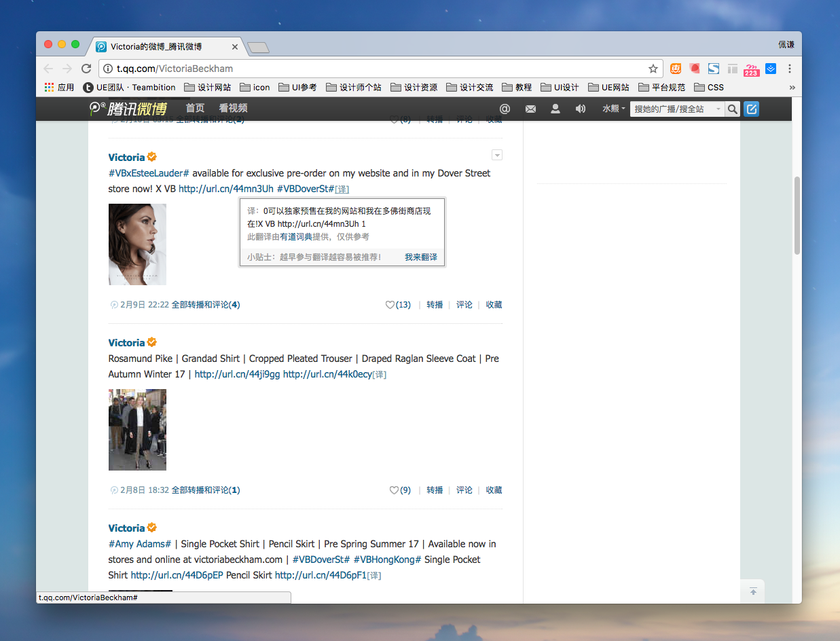Go to 首页 in the Weibo navigation
Viewport: 840px width, 641px height.
195,108
